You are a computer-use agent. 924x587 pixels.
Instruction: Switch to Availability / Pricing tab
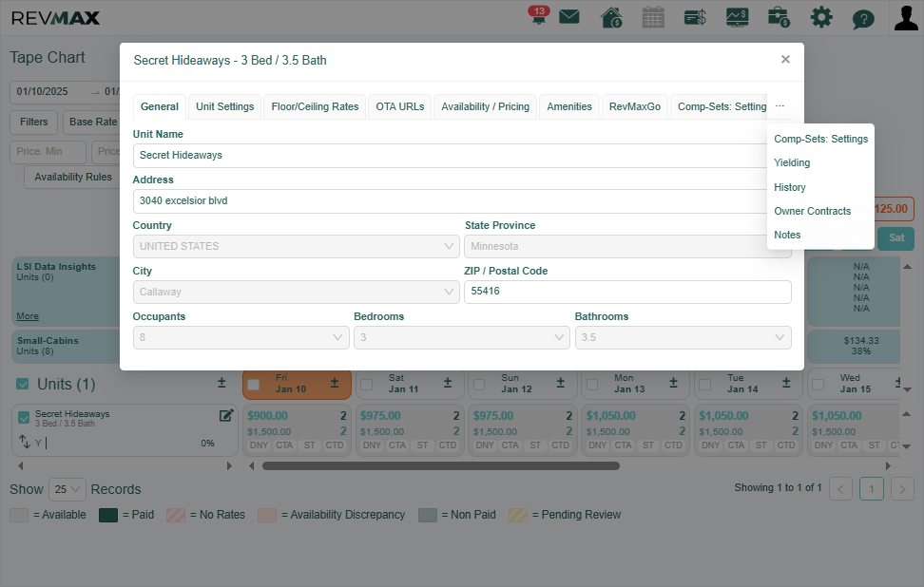tap(485, 106)
